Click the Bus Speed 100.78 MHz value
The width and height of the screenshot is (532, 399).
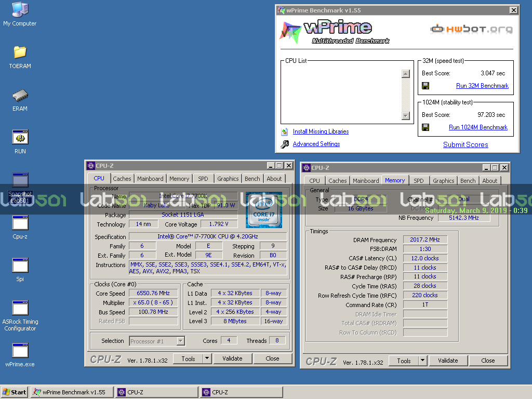pyautogui.click(x=153, y=312)
